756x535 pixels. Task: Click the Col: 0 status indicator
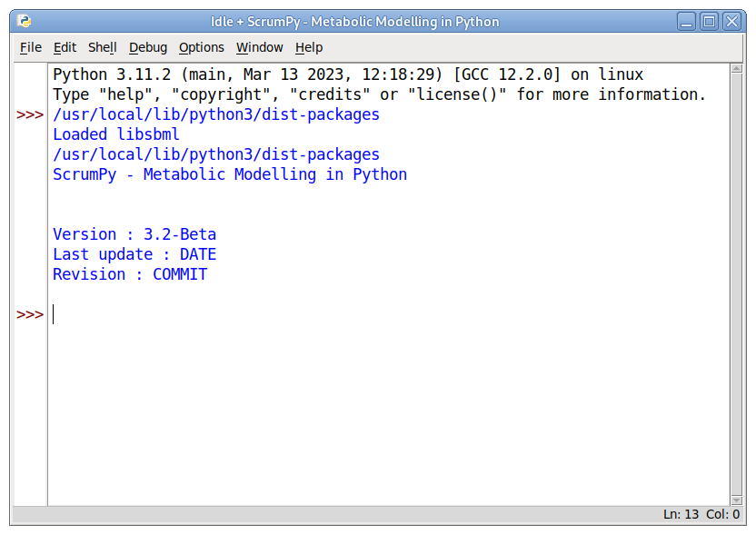[x=722, y=514]
